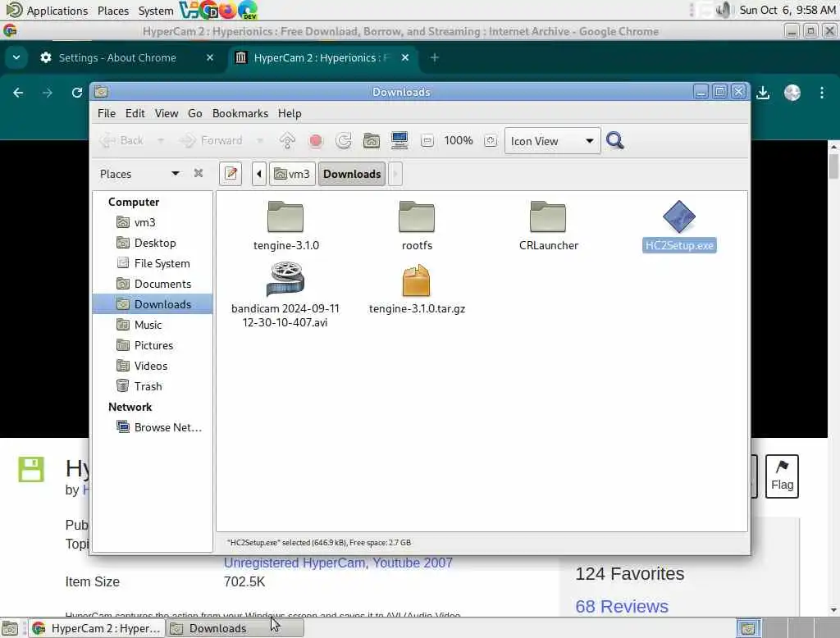840x638 pixels.
Task: Open the Edit menu
Action: [x=135, y=113]
